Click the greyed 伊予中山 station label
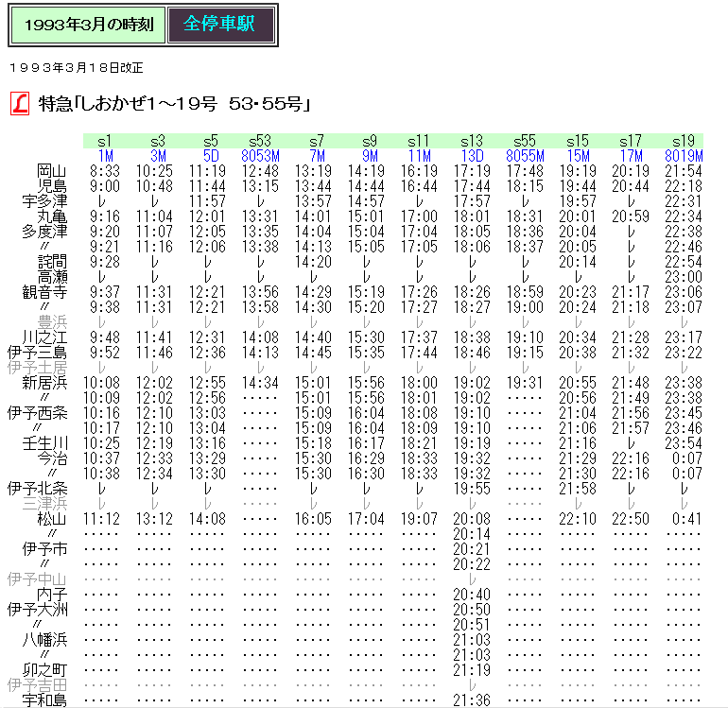The width and height of the screenshot is (728, 708). click(x=37, y=578)
